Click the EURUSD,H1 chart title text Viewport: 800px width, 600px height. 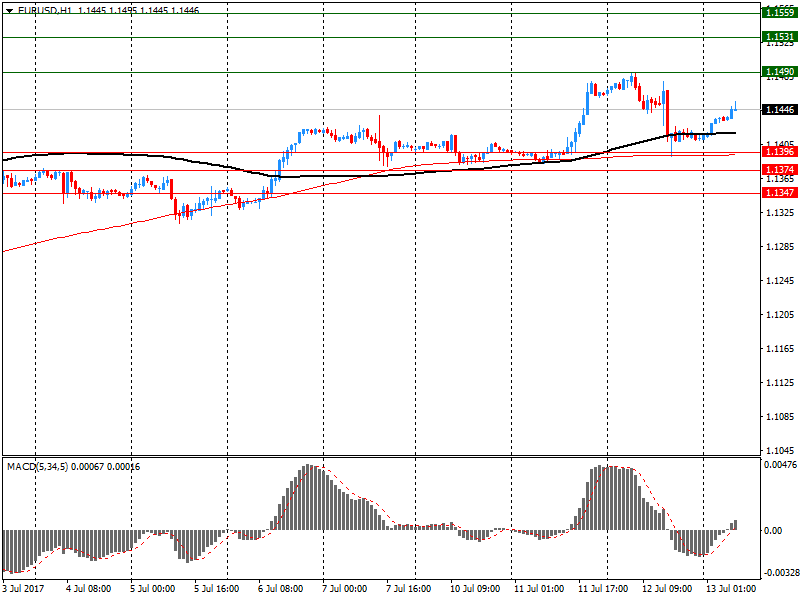point(45,10)
